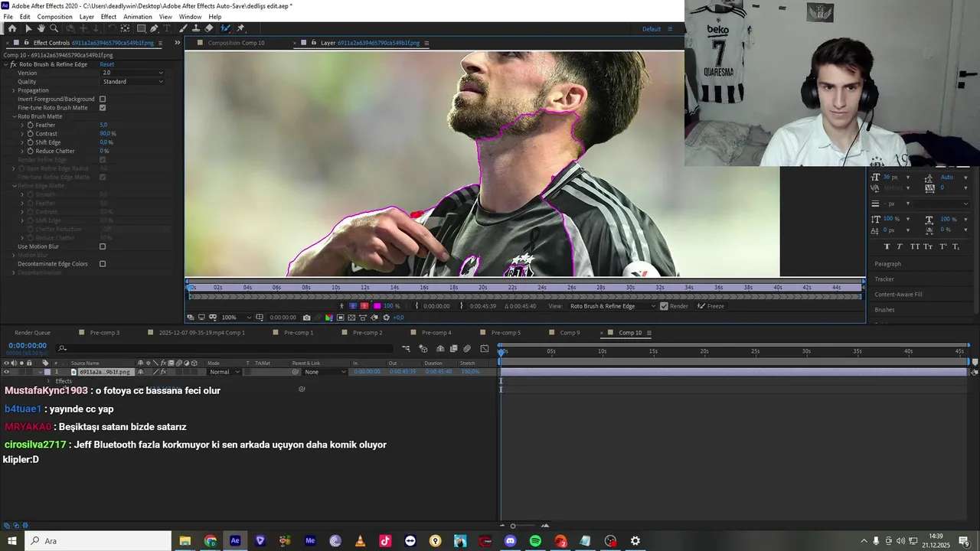Open VLC media player from taskbar
980x551 pixels.
[x=360, y=541]
